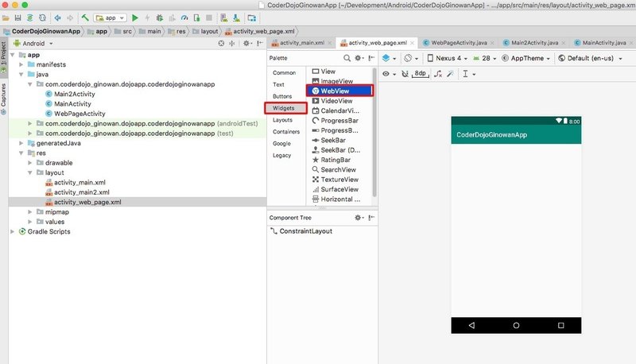636x364 pixels.
Task: Expand the mipmap folder
Action: point(30,212)
